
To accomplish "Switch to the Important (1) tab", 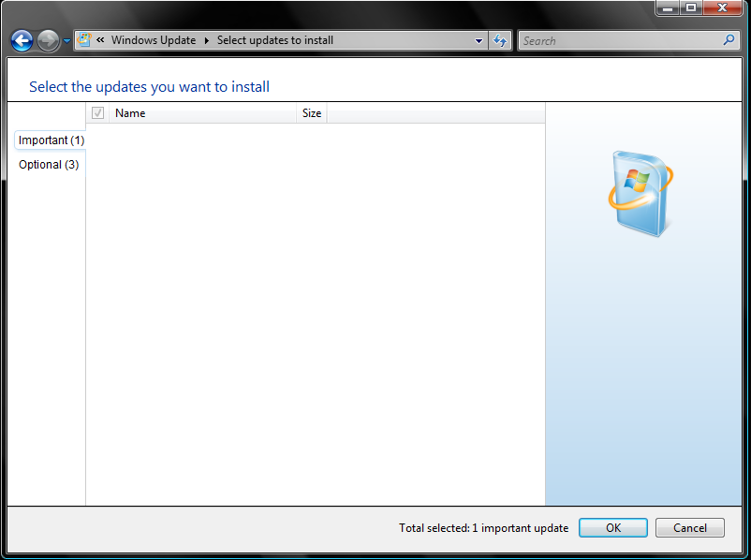I will (x=51, y=140).
